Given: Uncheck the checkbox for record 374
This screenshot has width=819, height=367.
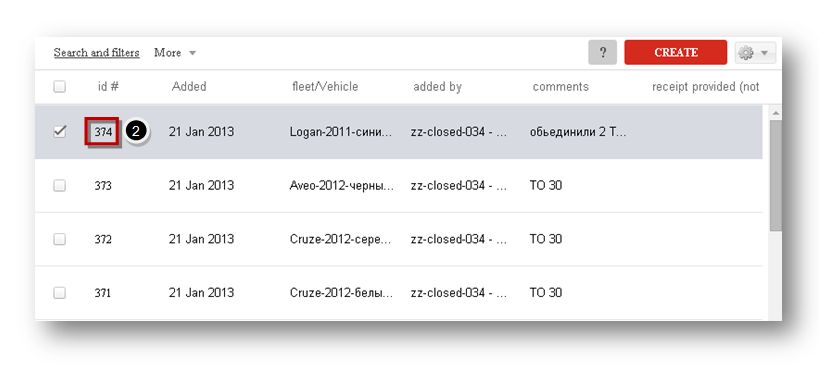Looking at the screenshot, I should (x=60, y=132).
